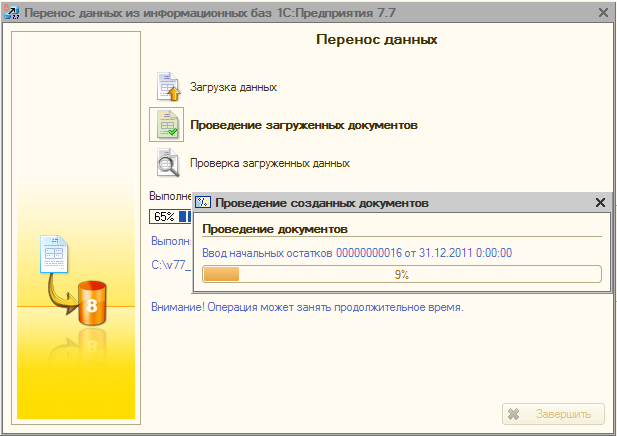Click the Внимание! warning message text
The image size is (617, 436).
(307, 306)
